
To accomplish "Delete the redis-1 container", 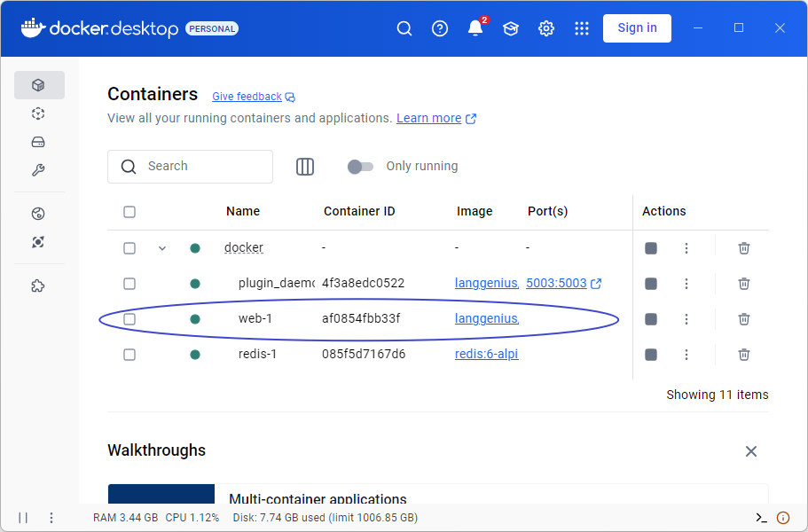I will click(x=743, y=355).
